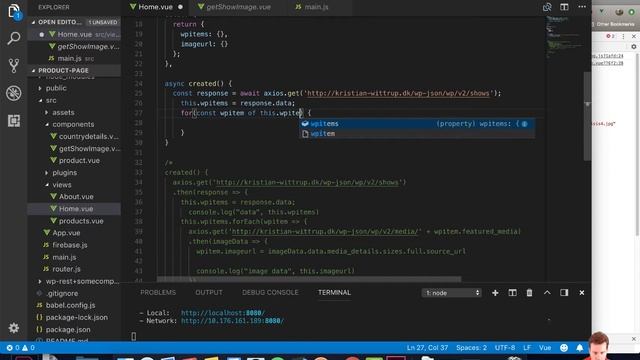
Task: Choose the wpitem autocomplete suggestion
Action: (417, 133)
